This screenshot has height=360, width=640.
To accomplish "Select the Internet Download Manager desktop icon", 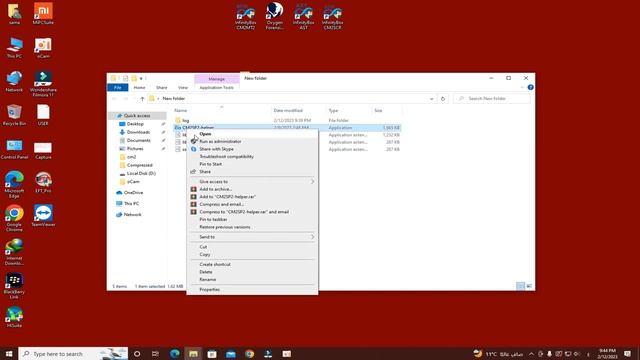I will (14, 252).
